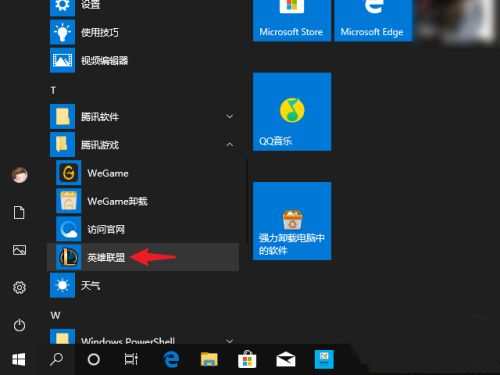This screenshot has height=375, width=500.
Task: Select the WeGame卸载 label
Action: (117, 201)
